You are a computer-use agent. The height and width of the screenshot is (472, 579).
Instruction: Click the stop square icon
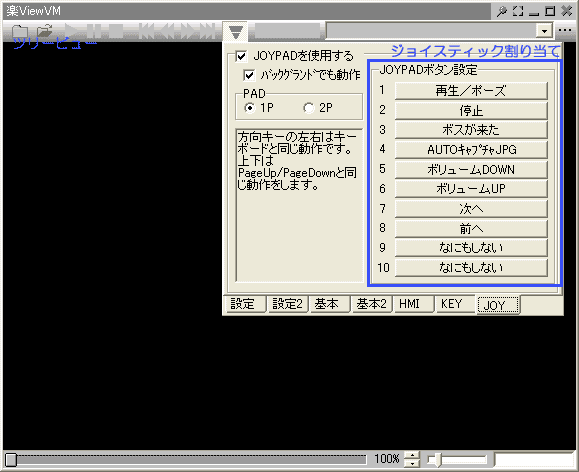pyautogui.click(x=116, y=31)
